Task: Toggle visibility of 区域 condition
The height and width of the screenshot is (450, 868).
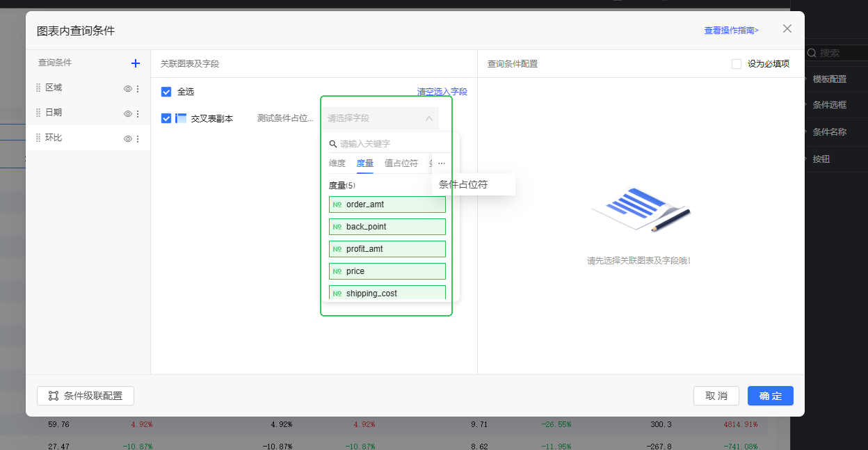Action: pos(128,89)
